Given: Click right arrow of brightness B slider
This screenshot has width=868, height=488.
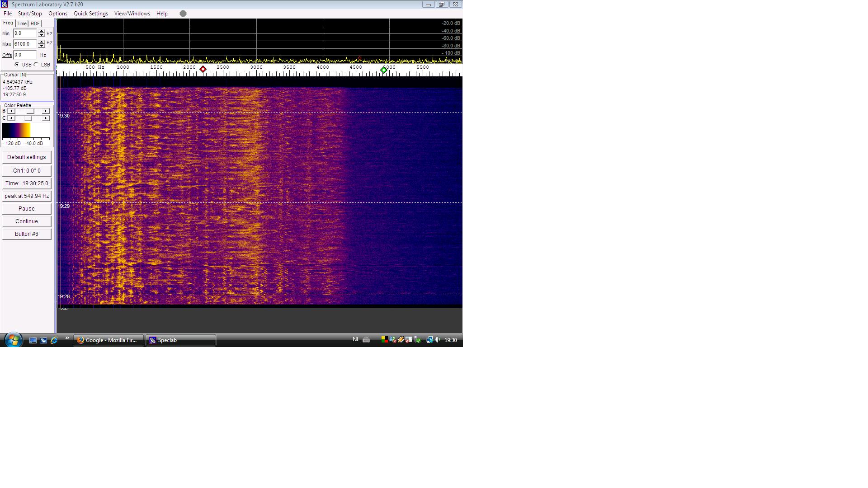Looking at the screenshot, I should [x=46, y=111].
